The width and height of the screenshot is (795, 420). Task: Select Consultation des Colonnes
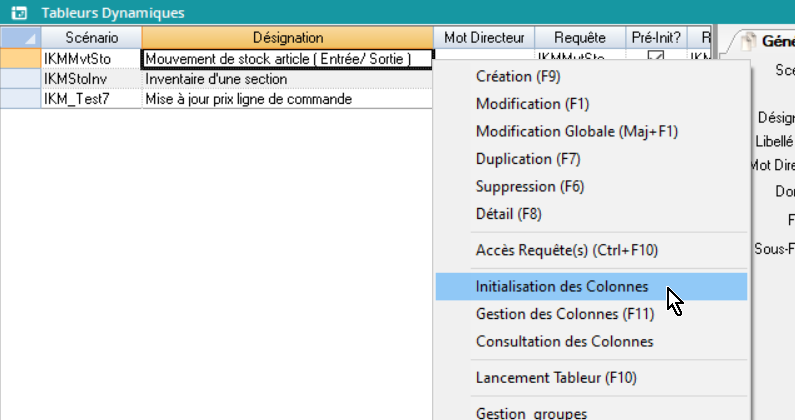(x=564, y=341)
